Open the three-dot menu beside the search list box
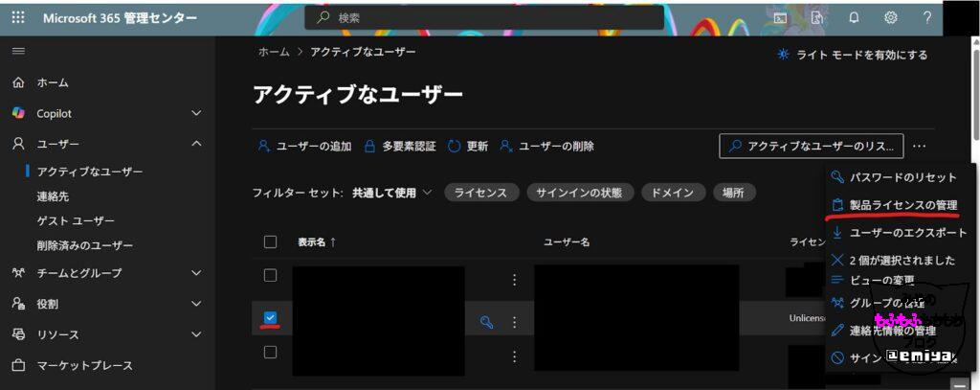980x390 pixels. pyautogui.click(x=920, y=147)
